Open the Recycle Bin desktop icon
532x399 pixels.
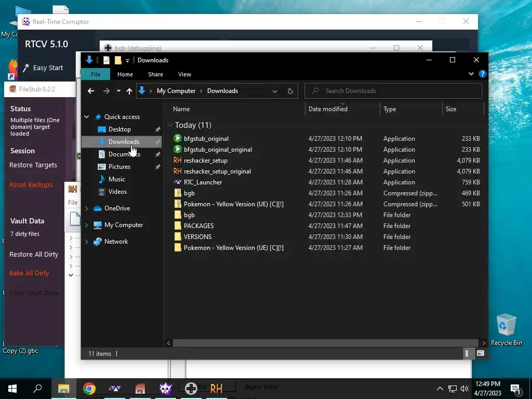[506, 330]
